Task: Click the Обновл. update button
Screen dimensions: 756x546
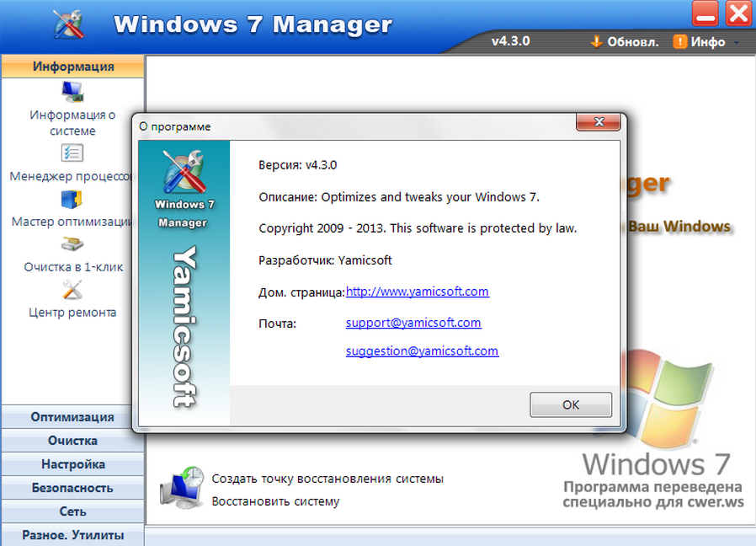Action: (625, 42)
